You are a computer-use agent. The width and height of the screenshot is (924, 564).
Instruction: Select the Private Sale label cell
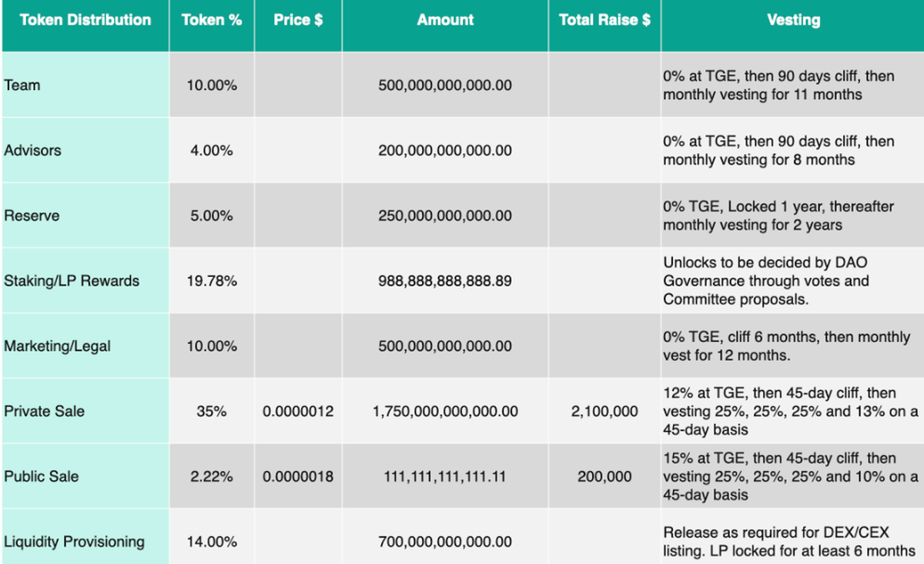(x=44, y=412)
